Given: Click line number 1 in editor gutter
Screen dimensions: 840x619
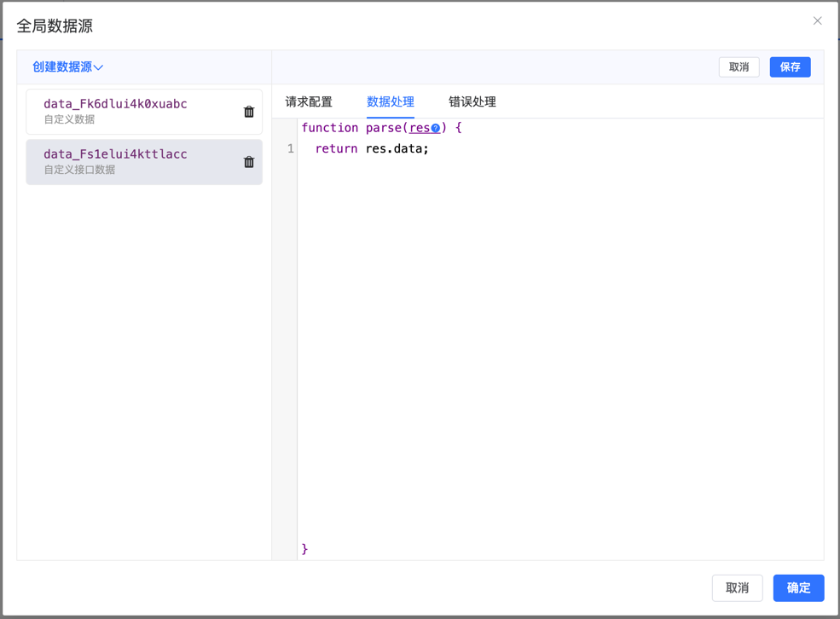Looking at the screenshot, I should tap(290, 149).
